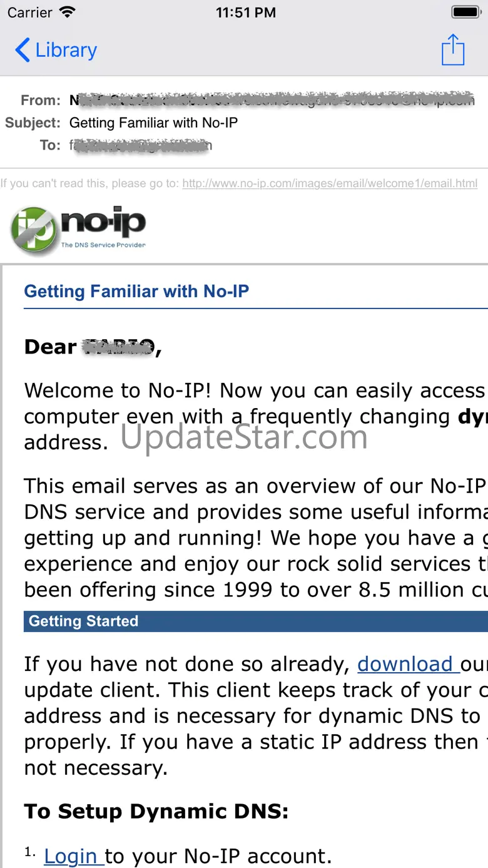The image size is (488, 868).
Task: Tap the share icon in the header
Action: pos(452,49)
